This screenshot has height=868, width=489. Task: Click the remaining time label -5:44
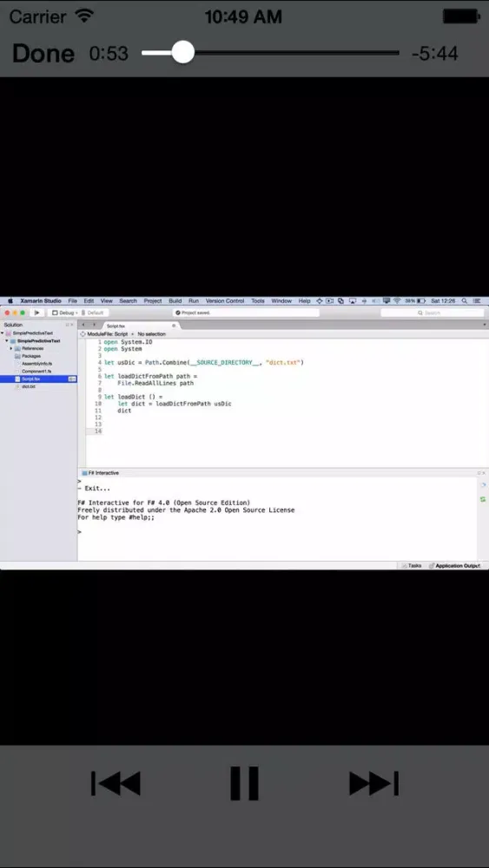(x=435, y=54)
